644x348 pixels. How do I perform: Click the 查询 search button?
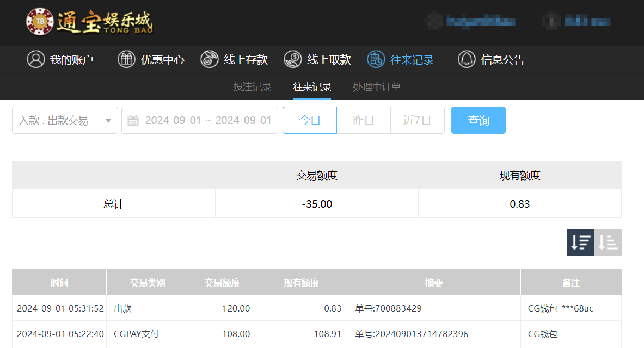pyautogui.click(x=478, y=120)
